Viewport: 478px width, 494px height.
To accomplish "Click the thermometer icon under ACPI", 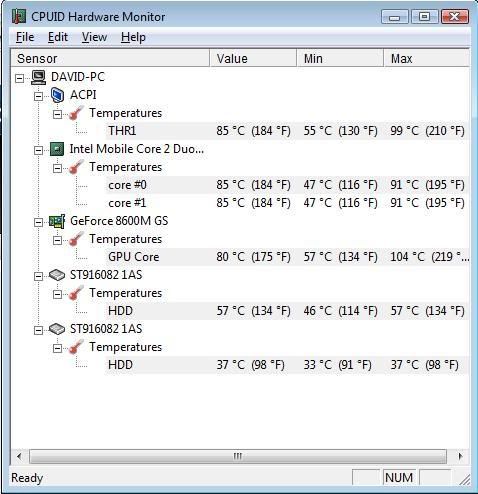I will pos(76,113).
